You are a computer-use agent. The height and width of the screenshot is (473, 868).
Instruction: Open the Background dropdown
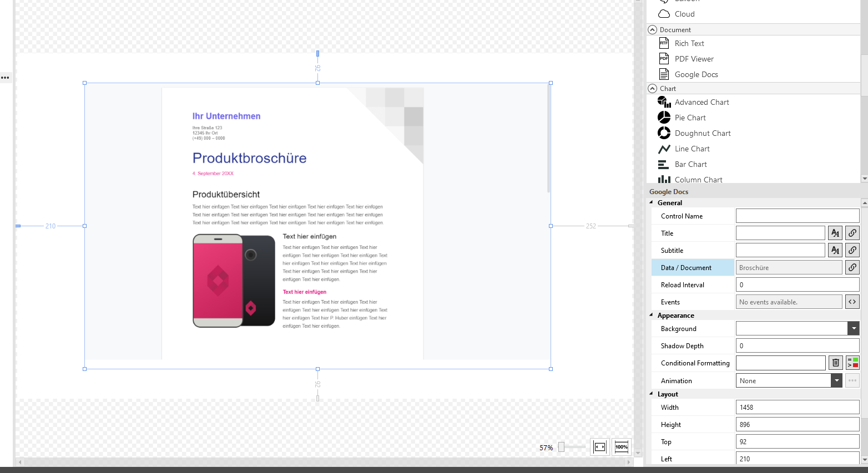point(853,329)
